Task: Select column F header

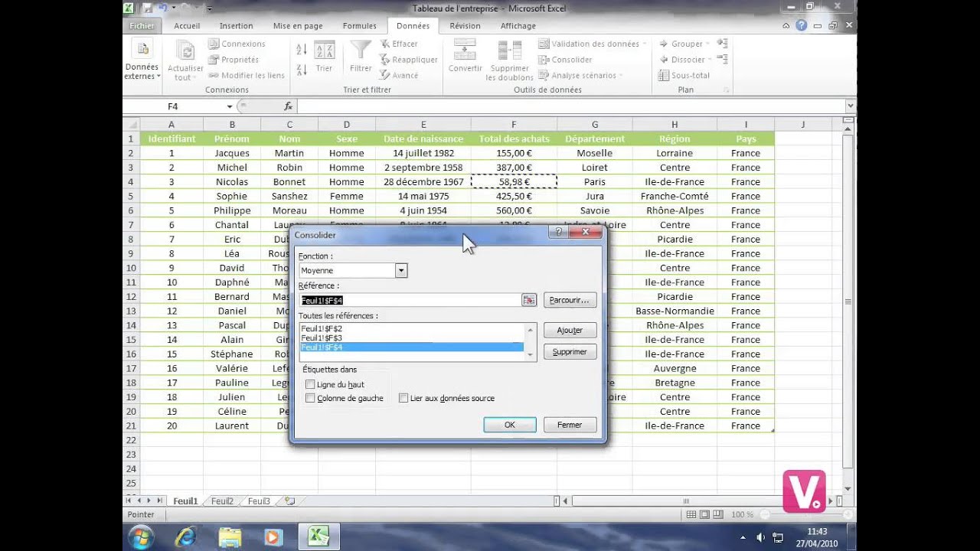Action: (514, 125)
